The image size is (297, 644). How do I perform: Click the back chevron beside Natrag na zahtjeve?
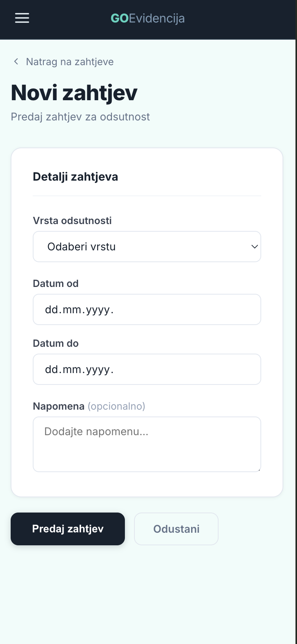click(x=16, y=61)
